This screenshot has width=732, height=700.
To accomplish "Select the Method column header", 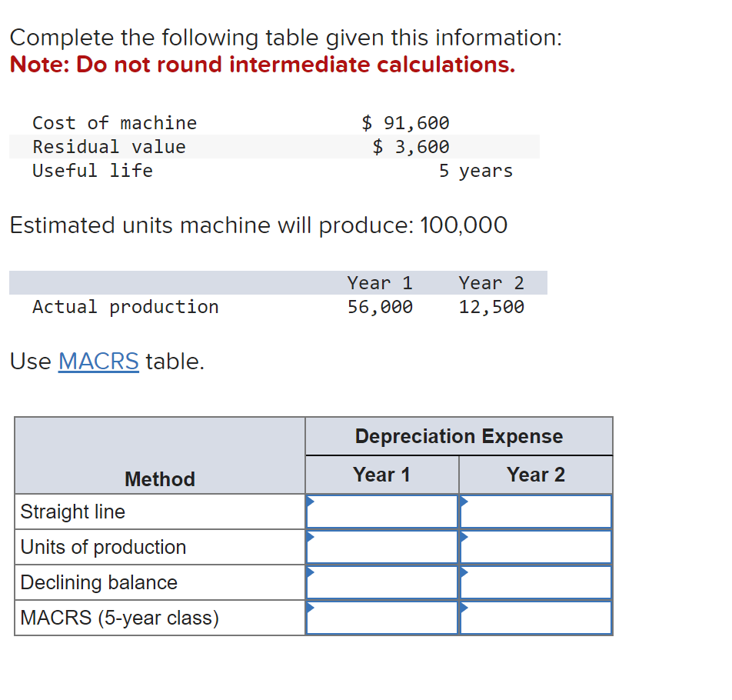I will coord(159,478).
